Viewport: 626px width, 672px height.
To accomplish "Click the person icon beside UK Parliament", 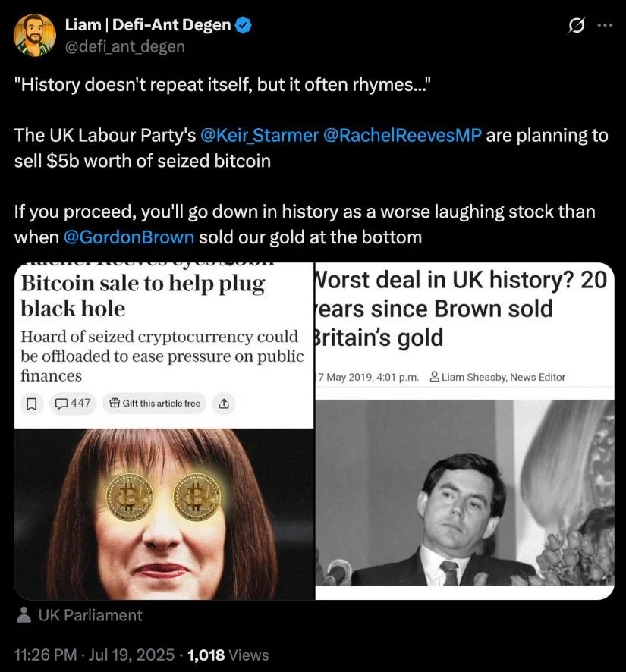I will [24, 615].
